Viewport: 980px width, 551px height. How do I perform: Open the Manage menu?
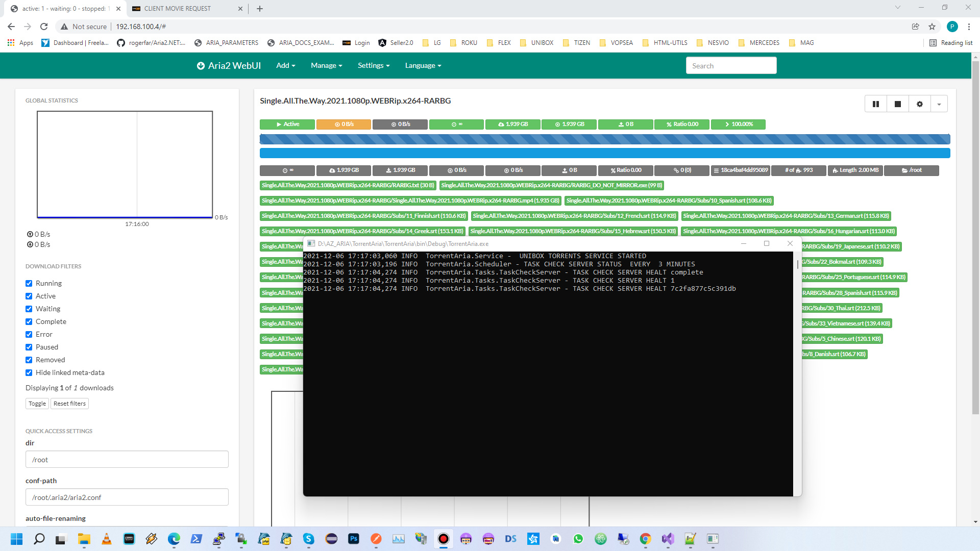(x=326, y=66)
